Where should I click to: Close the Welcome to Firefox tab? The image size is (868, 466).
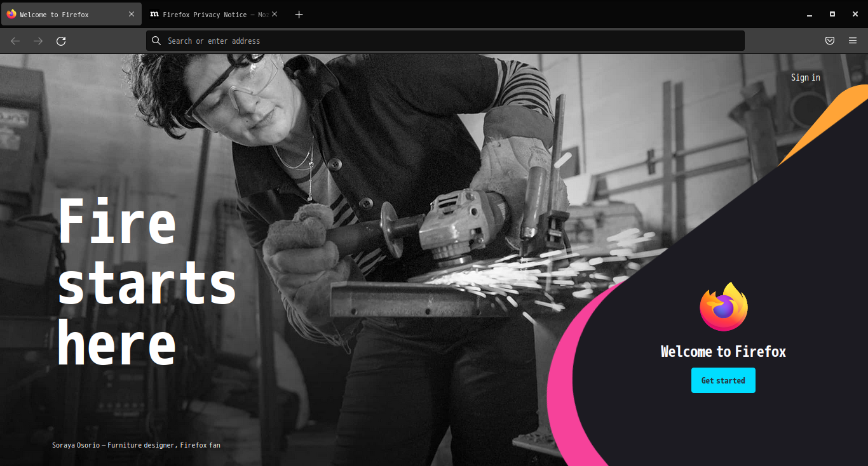click(132, 14)
